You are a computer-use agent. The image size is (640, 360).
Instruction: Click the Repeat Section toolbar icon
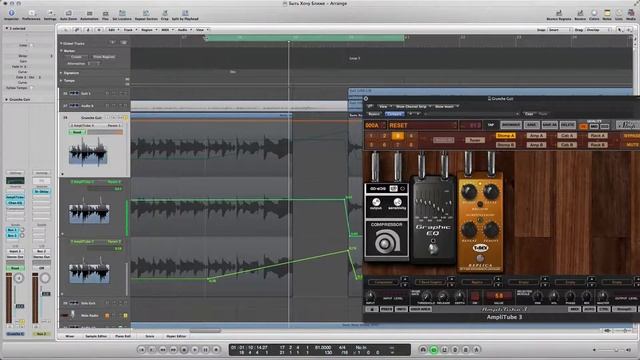click(146, 15)
